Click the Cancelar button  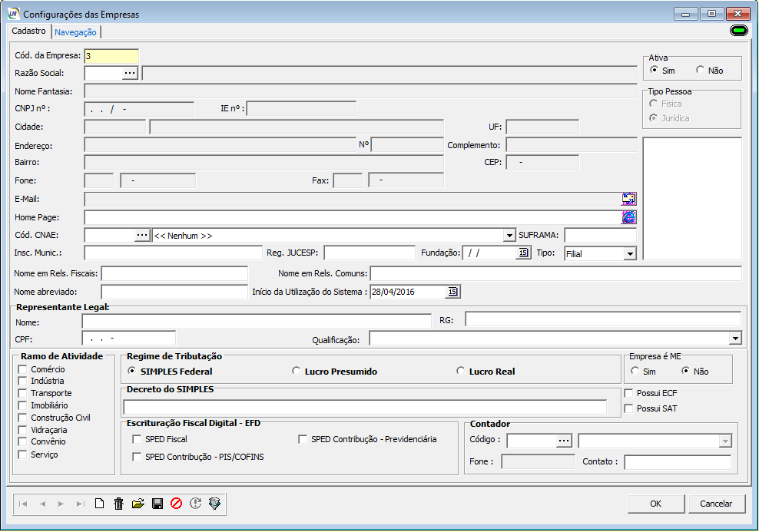[x=717, y=504]
